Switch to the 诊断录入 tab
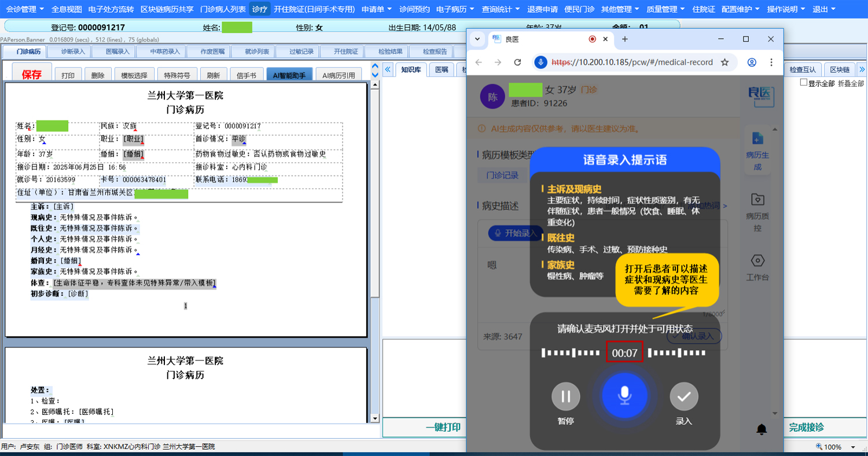Image resolution: width=868 pixels, height=456 pixels. (x=73, y=52)
